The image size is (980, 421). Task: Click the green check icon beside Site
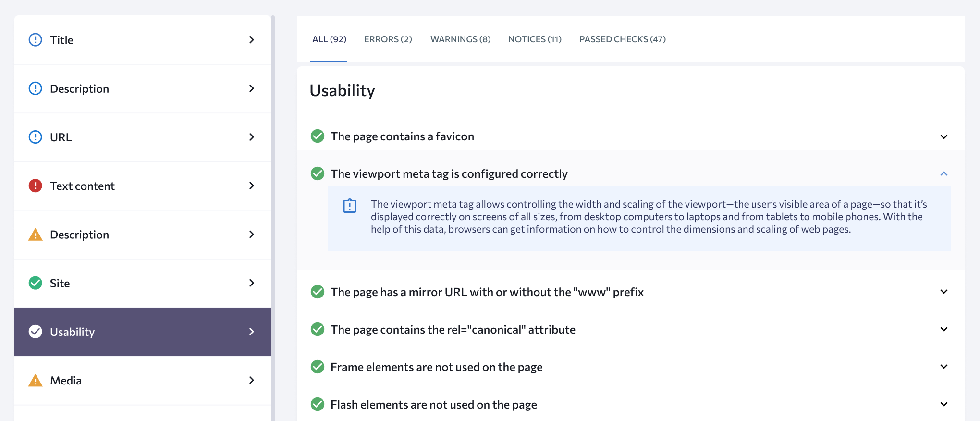pyautogui.click(x=36, y=283)
